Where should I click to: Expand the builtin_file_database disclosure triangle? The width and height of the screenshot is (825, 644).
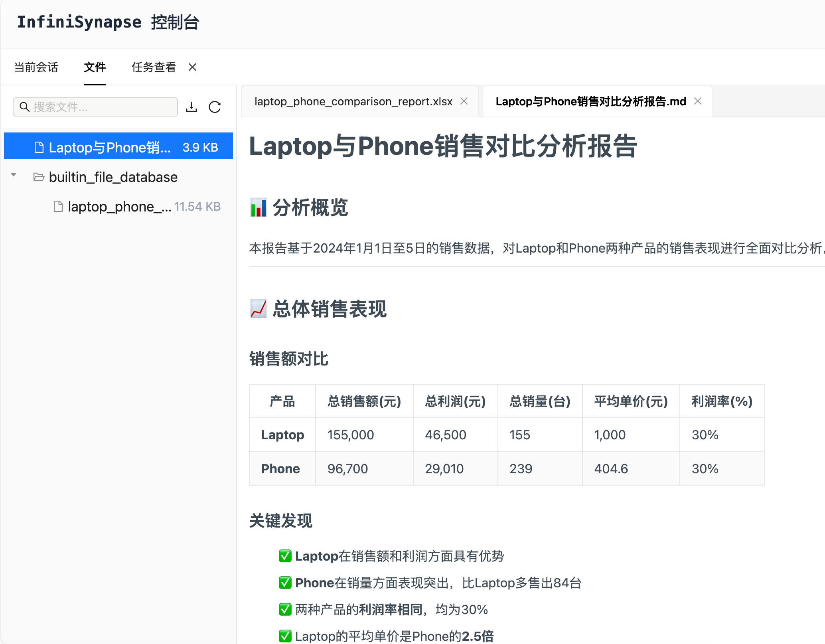click(14, 174)
